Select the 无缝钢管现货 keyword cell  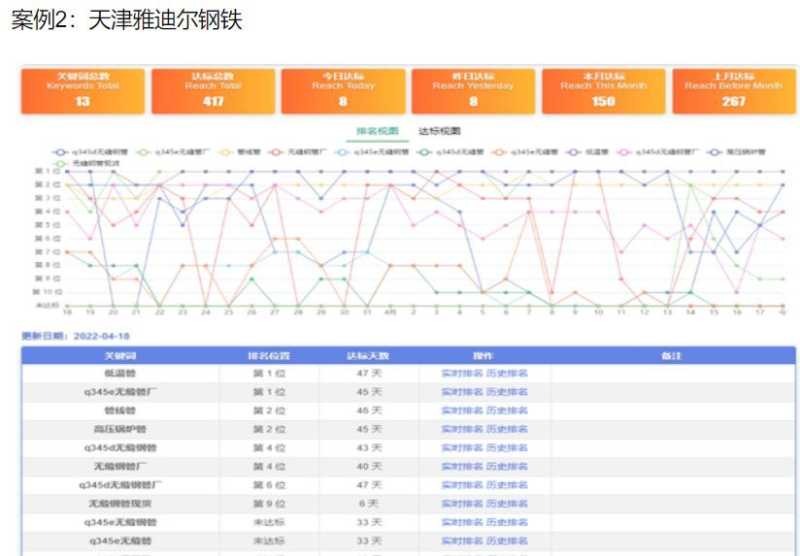pos(120,503)
